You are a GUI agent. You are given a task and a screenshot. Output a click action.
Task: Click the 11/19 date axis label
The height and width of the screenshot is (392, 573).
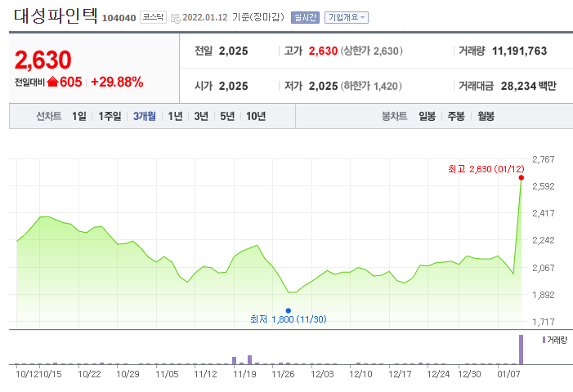pos(244,374)
